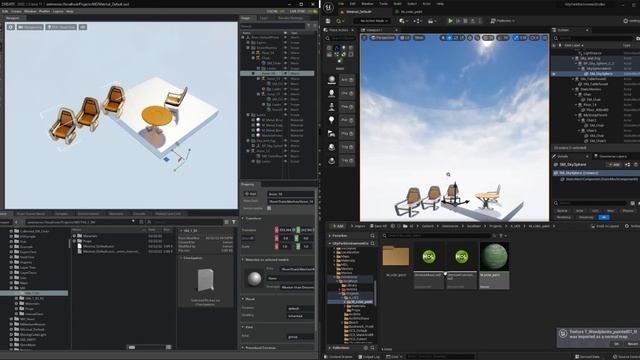Screen dimensions: 640x360
Task: Open the Unreal viewport options hamburger menu
Action: [364, 38]
